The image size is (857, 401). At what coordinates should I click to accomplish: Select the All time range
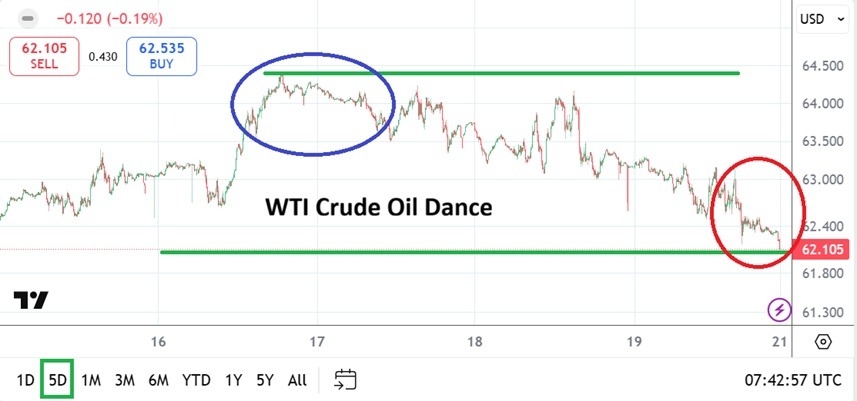point(297,380)
